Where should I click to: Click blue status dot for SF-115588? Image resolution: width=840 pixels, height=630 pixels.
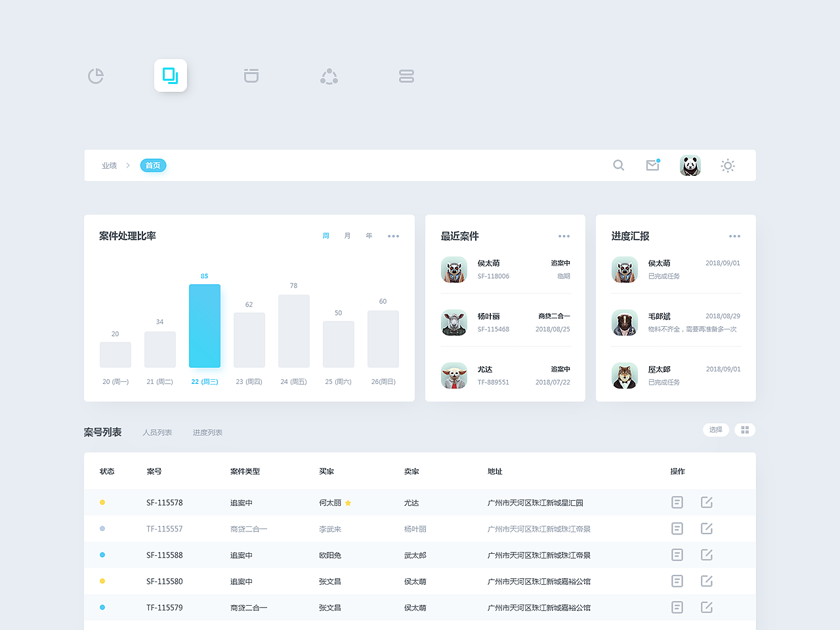pyautogui.click(x=102, y=555)
